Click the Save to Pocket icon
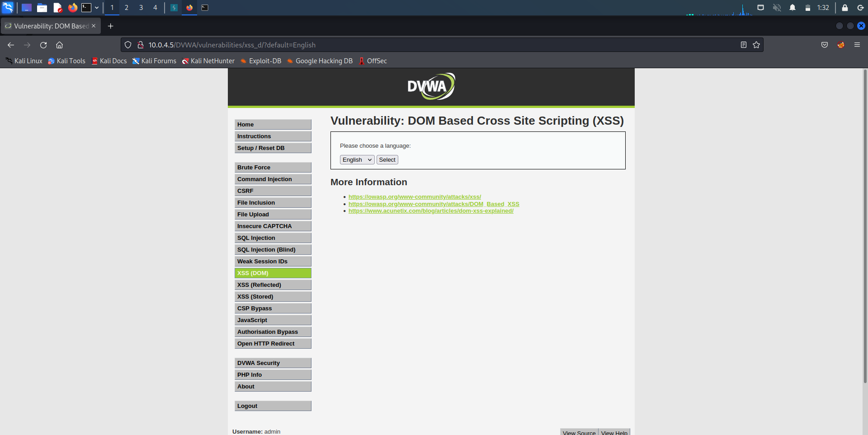Viewport: 868px width, 435px height. point(825,45)
